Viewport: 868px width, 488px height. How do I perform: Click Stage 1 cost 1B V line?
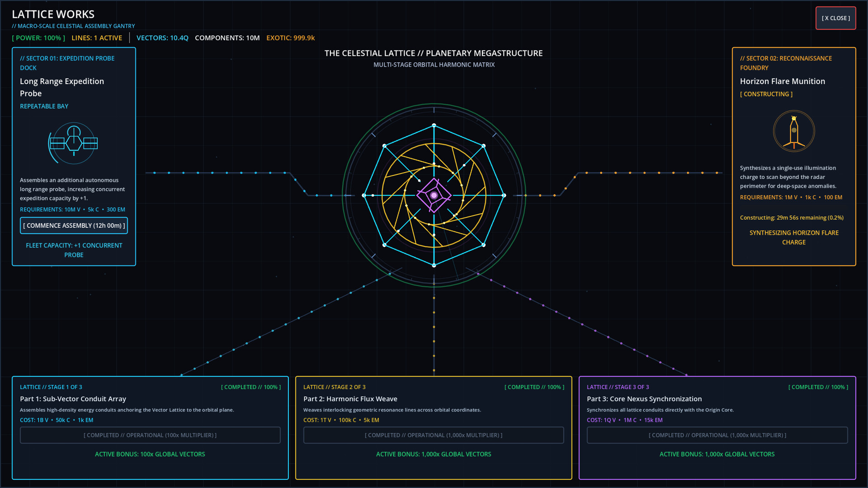click(x=57, y=420)
